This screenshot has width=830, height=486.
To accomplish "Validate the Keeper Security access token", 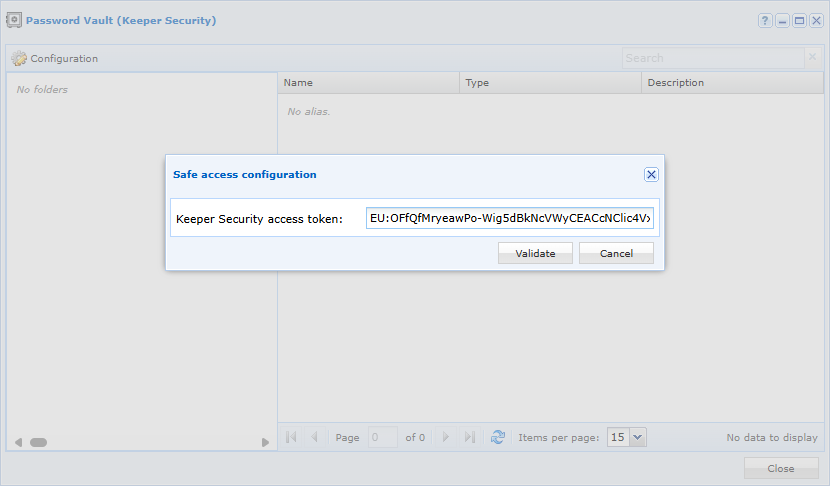I will click(535, 253).
